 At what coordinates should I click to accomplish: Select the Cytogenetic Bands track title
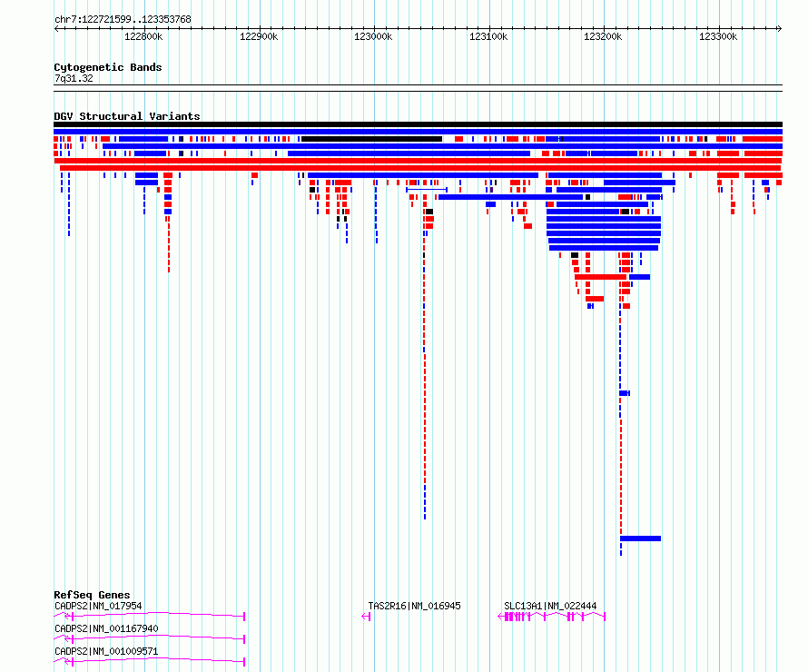[x=108, y=67]
